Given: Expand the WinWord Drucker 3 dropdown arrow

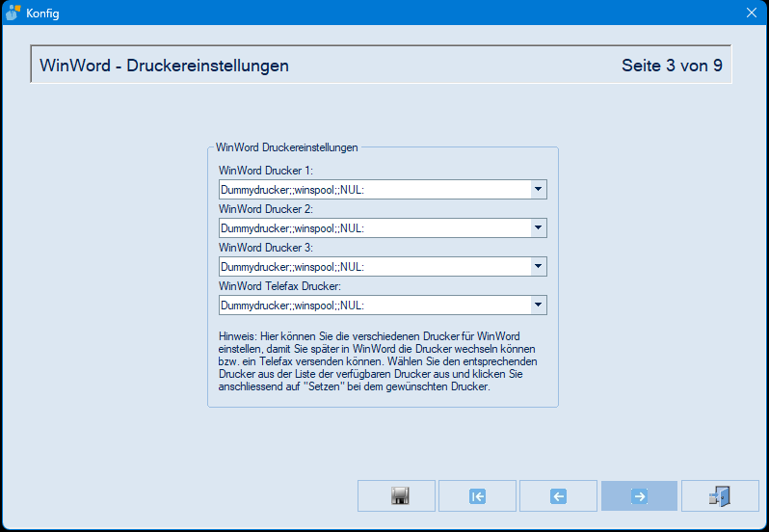Looking at the screenshot, I should click(x=538, y=266).
